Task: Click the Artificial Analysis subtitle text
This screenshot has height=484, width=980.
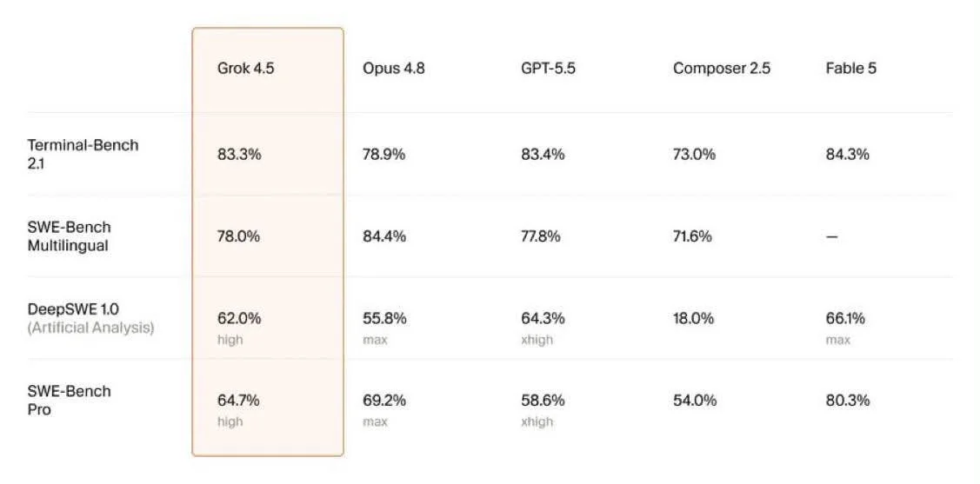Action: (x=90, y=328)
